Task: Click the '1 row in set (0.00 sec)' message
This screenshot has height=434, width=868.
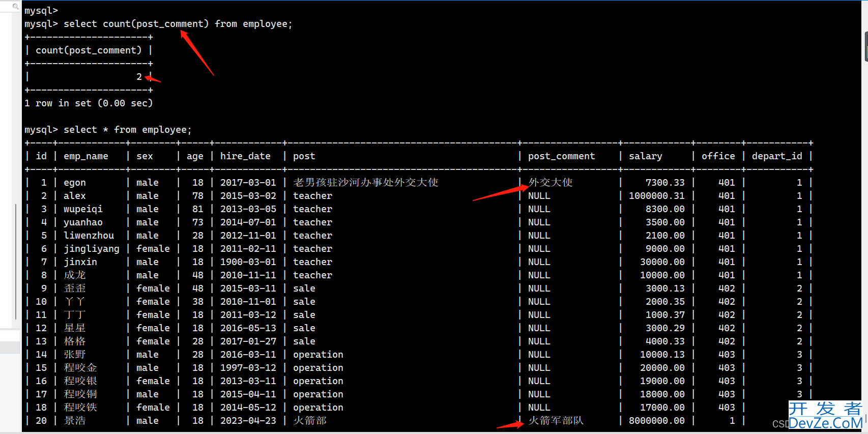Action: tap(89, 103)
